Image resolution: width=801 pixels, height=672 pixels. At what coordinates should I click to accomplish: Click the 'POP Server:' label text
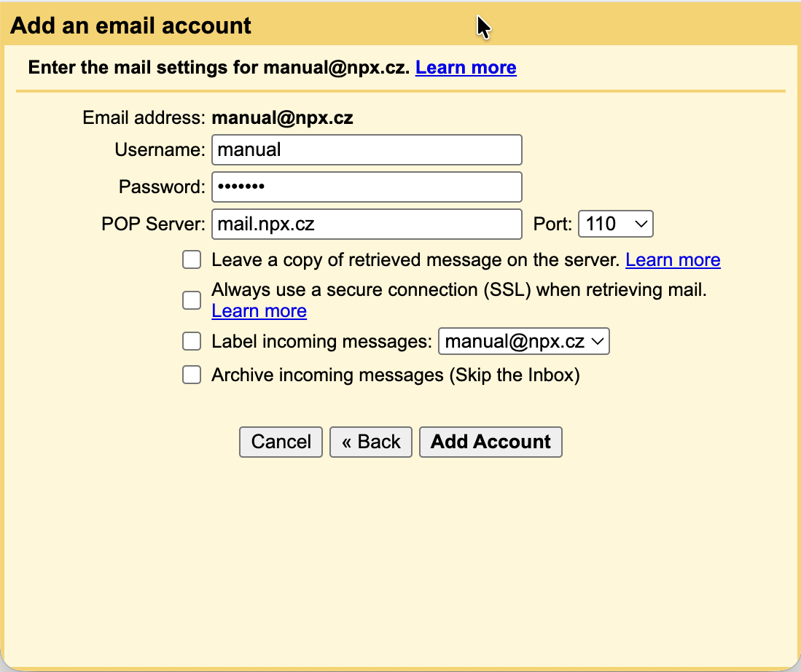point(154,224)
